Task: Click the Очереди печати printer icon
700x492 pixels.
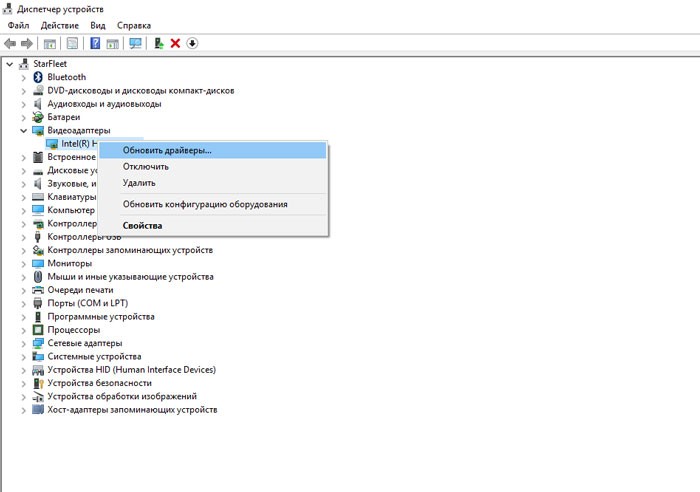Action: pyautogui.click(x=38, y=290)
